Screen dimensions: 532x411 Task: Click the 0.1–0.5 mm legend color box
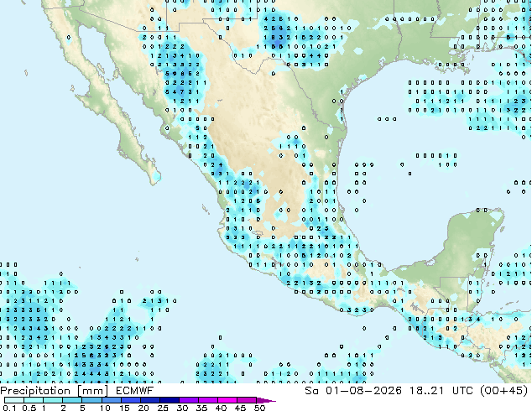pyautogui.click(x=14, y=400)
